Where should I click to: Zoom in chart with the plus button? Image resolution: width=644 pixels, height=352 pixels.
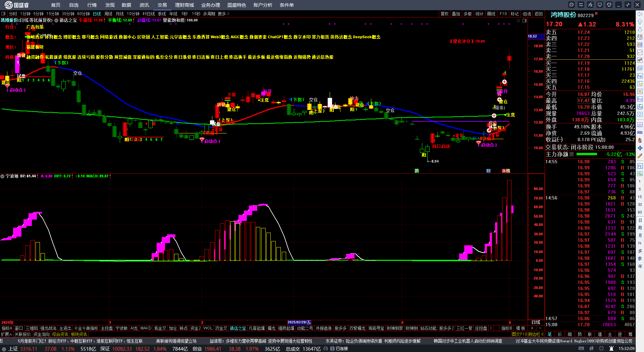click(x=532, y=328)
